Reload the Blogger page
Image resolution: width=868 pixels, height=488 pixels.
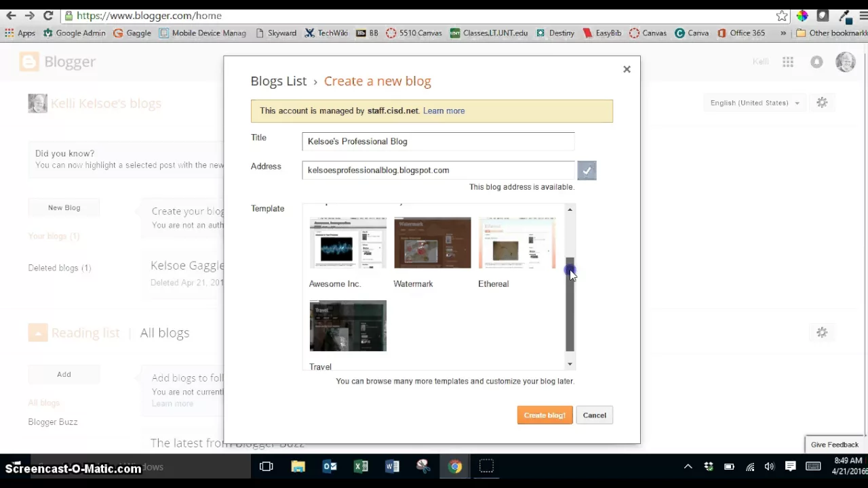pos(48,15)
